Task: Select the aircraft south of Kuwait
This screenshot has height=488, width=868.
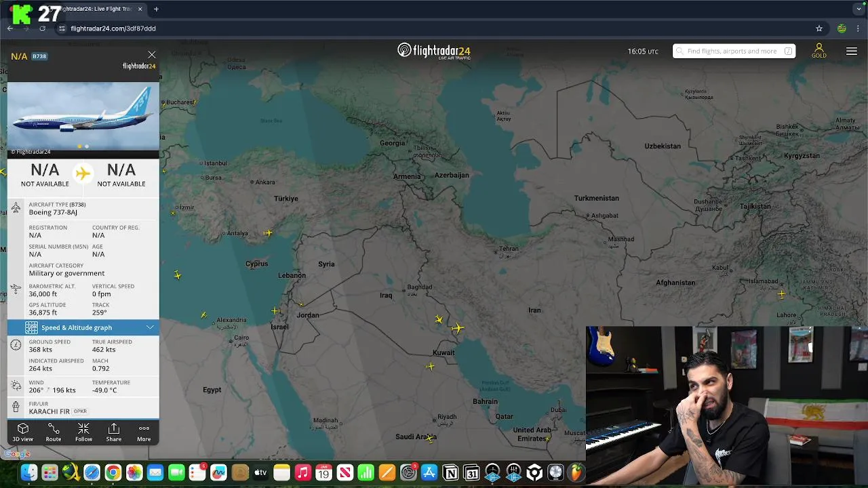Action: click(430, 367)
